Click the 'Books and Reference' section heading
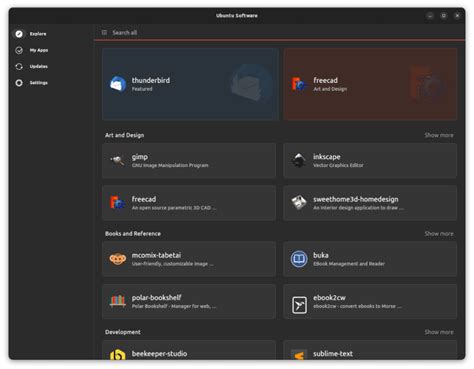The image size is (474, 369). tap(133, 233)
